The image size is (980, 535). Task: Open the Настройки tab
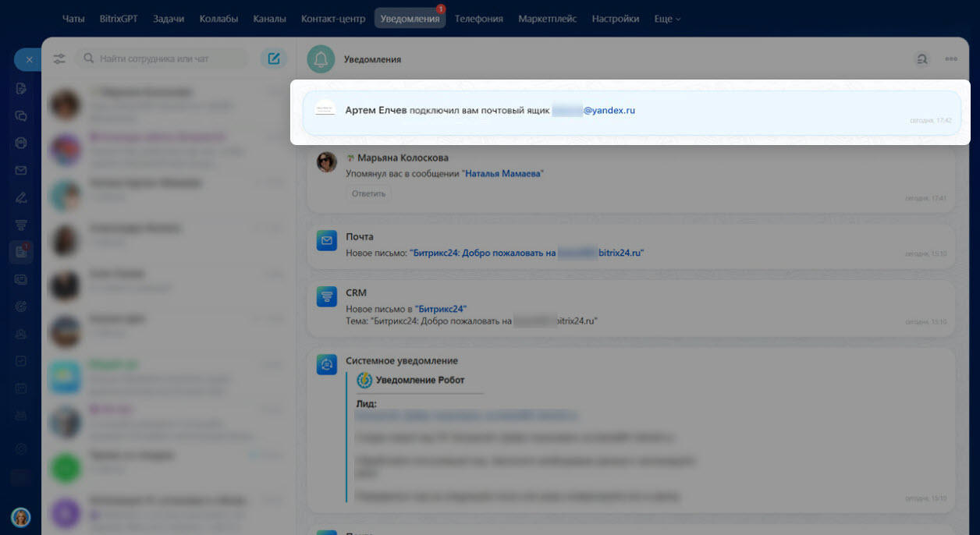(616, 19)
